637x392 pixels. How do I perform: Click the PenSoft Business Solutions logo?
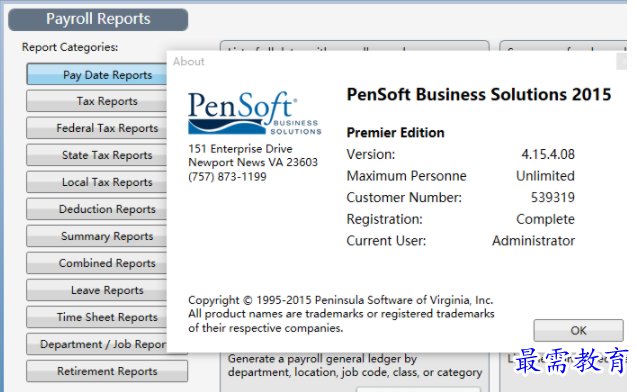coord(255,113)
